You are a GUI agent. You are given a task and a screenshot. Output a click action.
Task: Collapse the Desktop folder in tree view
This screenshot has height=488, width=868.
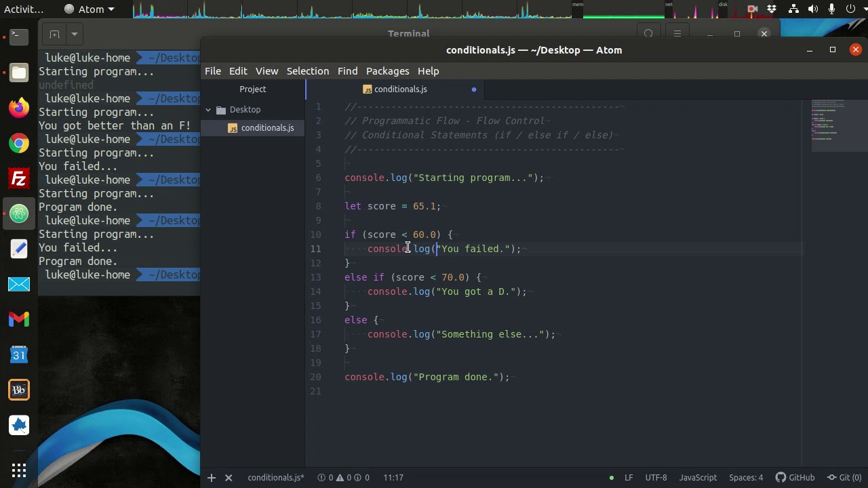click(x=209, y=110)
